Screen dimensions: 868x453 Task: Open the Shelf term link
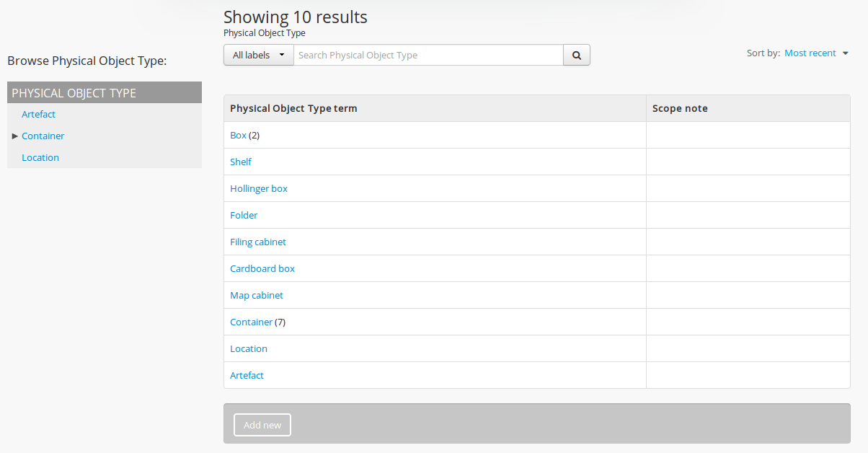(x=241, y=162)
